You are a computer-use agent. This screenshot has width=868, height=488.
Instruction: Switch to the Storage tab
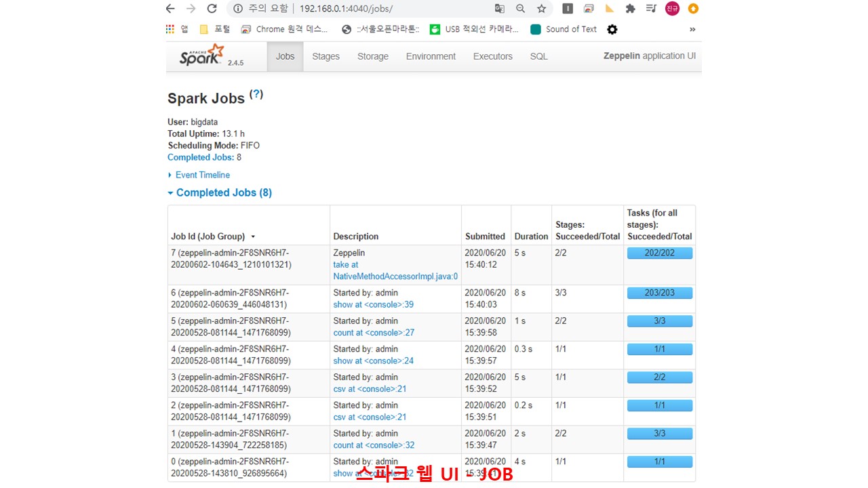(x=373, y=56)
